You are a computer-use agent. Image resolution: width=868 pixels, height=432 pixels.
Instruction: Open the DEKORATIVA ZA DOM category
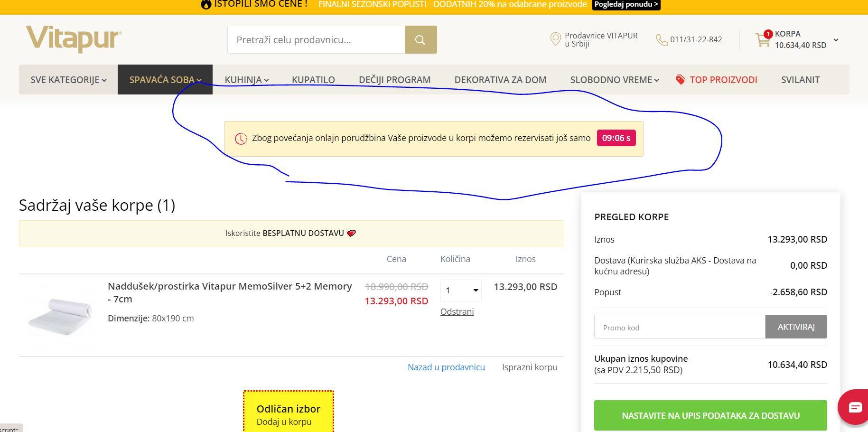coord(501,80)
